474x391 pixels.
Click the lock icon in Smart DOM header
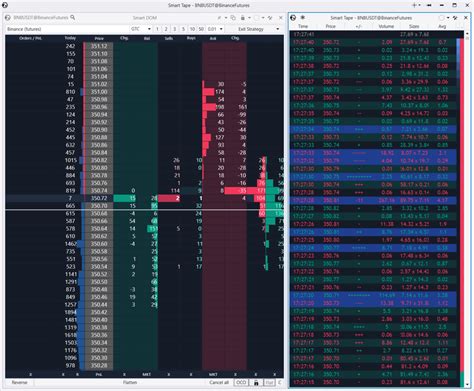pos(243,18)
